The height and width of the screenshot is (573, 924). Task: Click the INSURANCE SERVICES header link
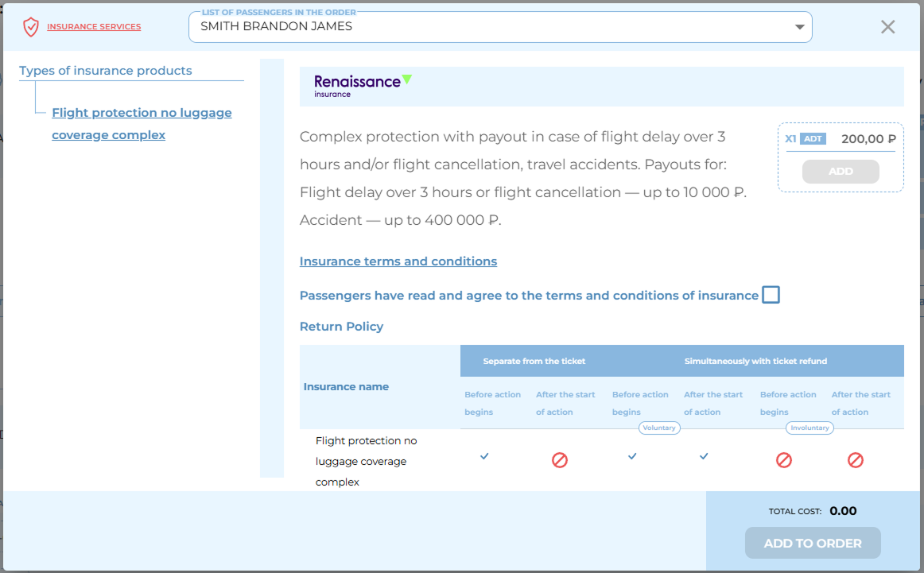click(94, 27)
